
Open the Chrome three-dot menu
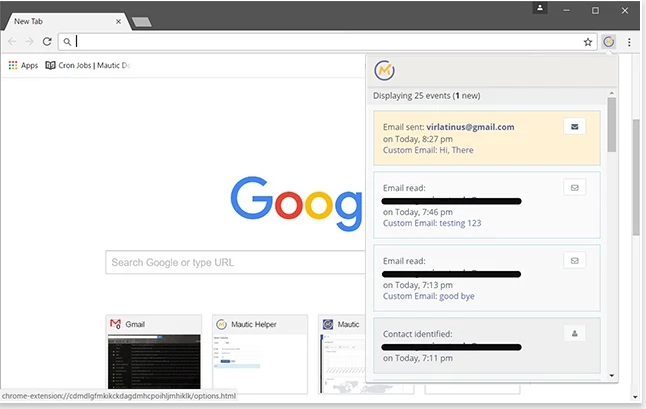tap(629, 42)
